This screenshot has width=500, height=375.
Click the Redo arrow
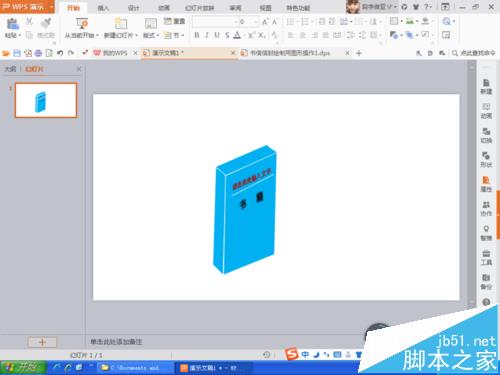coord(71,53)
